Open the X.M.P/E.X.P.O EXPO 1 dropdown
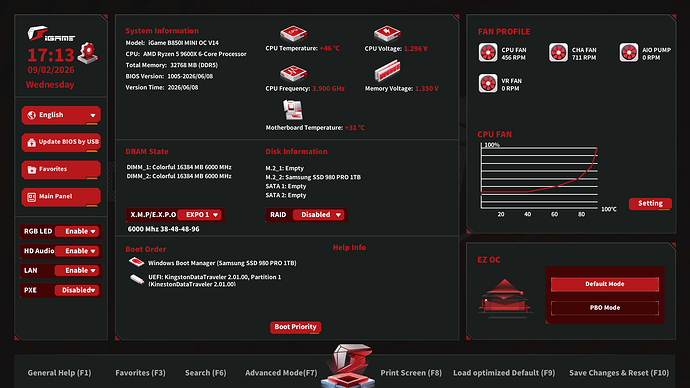The image size is (690, 388). pos(200,215)
